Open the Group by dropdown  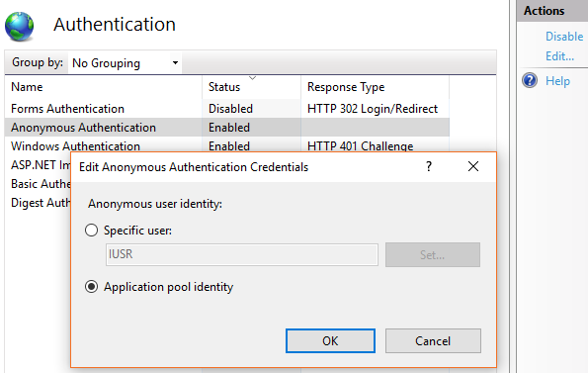click(x=125, y=62)
